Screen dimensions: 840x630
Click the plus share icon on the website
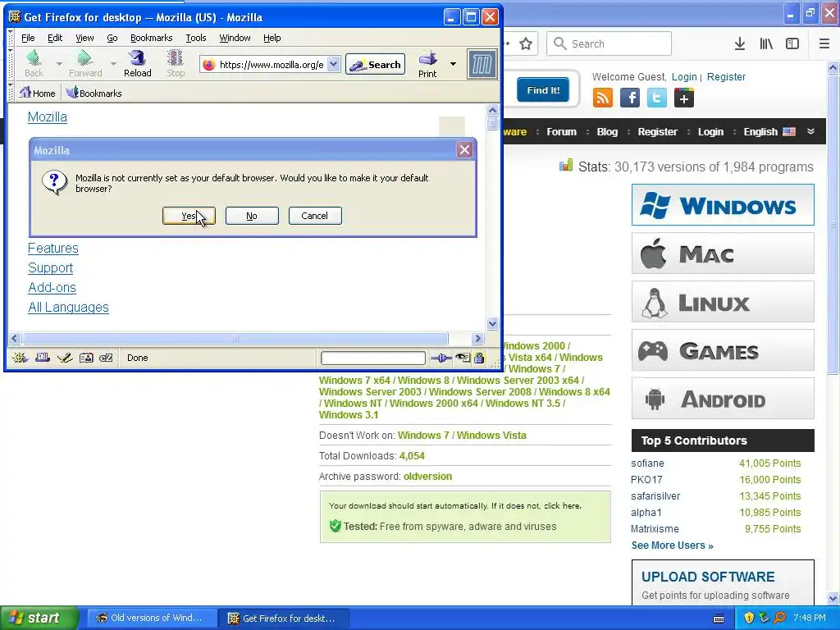coord(684,98)
